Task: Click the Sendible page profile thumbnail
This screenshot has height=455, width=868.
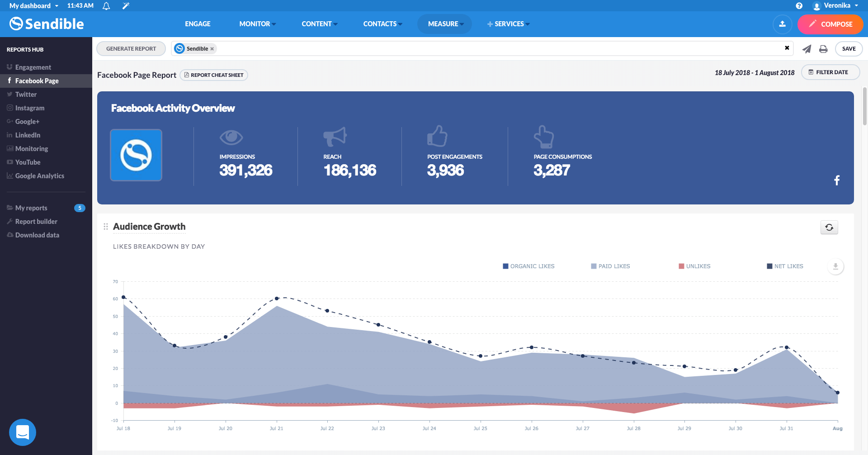Action: [136, 155]
